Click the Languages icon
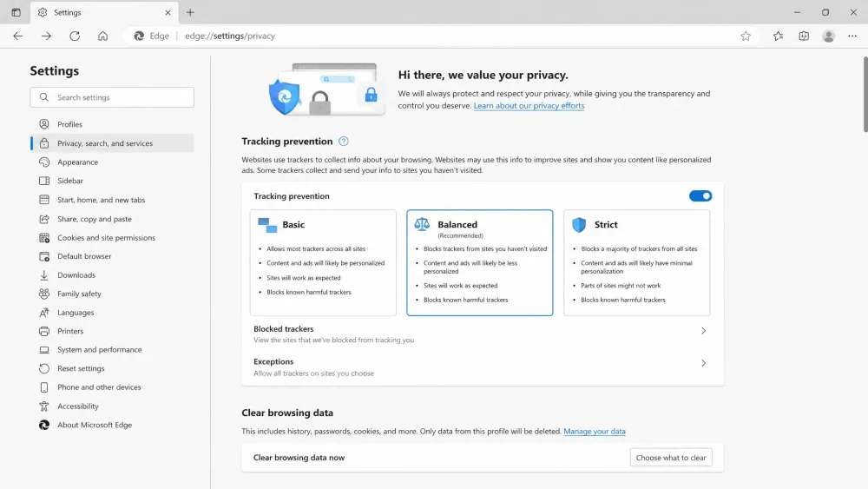 44,313
